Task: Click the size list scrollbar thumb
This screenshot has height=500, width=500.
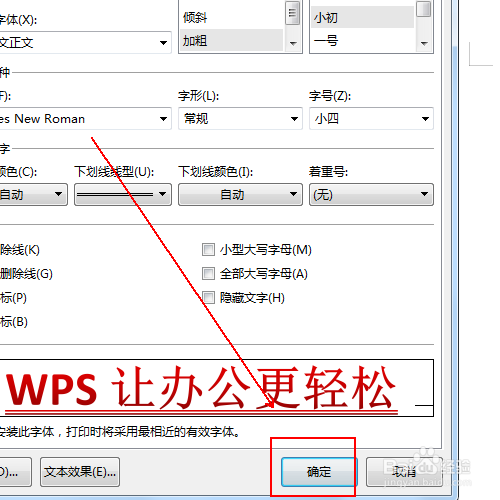Action: coord(424,9)
